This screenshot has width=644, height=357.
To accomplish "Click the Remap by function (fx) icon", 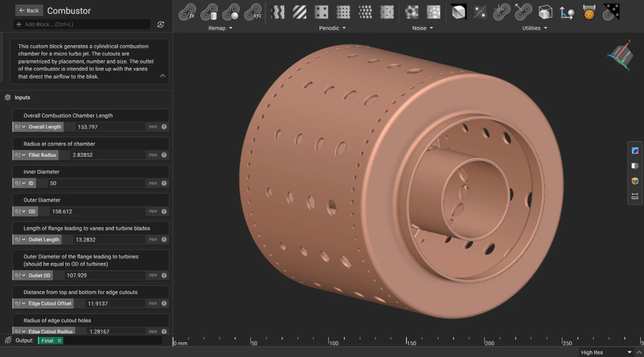I will pos(188,12).
